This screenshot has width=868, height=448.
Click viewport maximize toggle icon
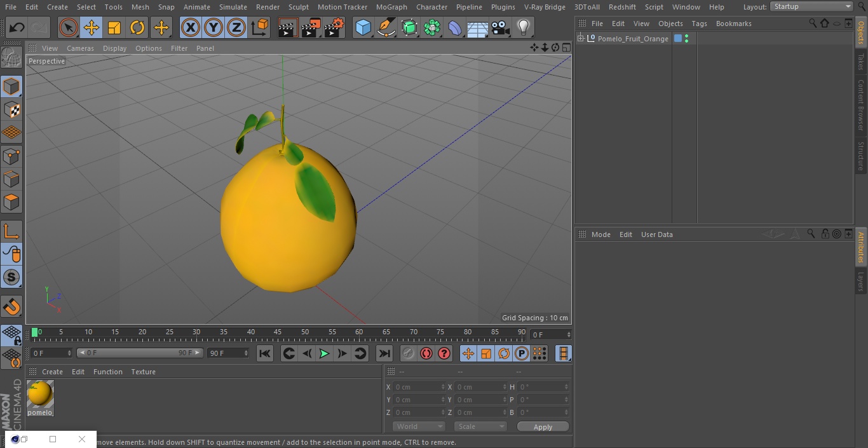(566, 48)
